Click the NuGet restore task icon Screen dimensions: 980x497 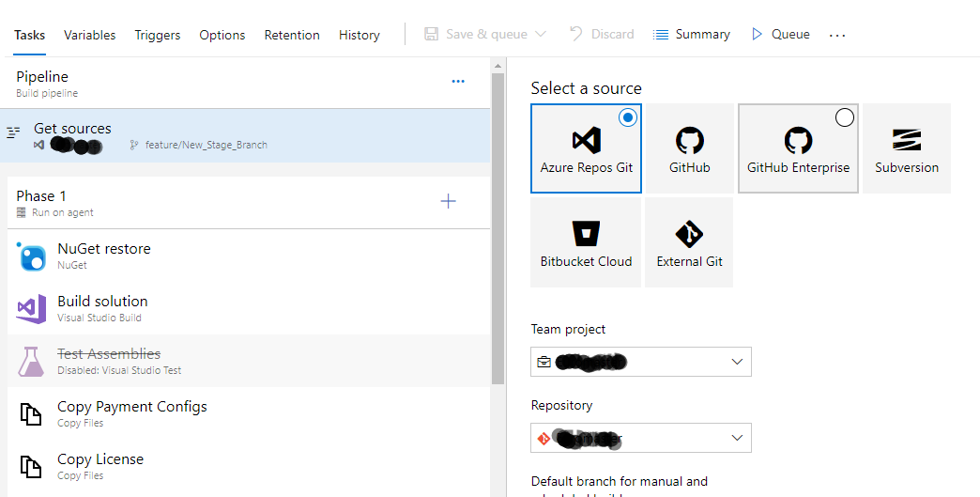coord(31,256)
